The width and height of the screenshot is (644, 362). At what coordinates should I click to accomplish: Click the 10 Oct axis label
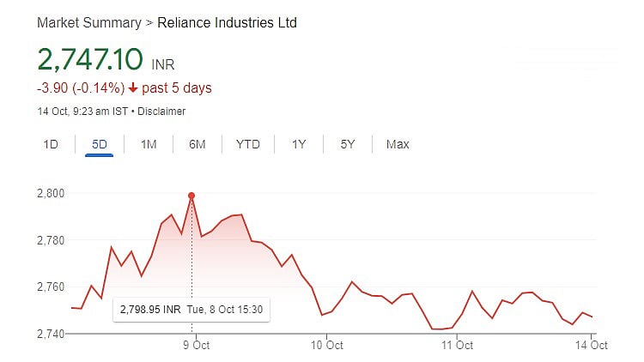(x=326, y=345)
